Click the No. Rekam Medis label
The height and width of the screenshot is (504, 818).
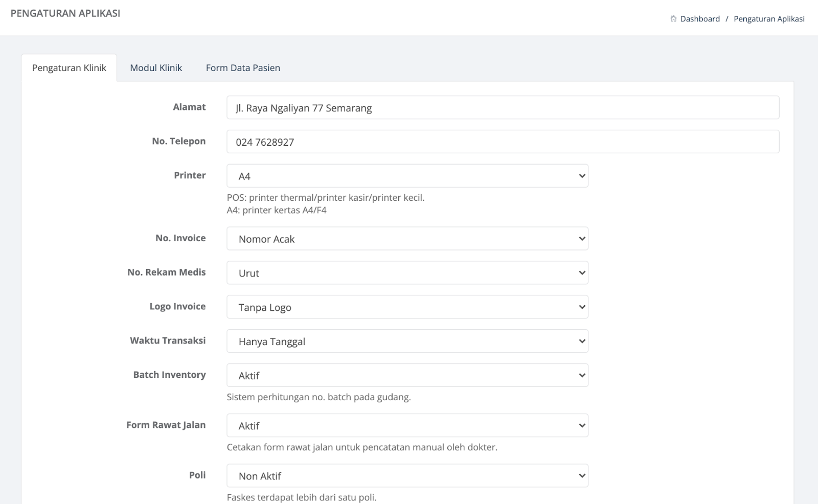[x=167, y=272]
